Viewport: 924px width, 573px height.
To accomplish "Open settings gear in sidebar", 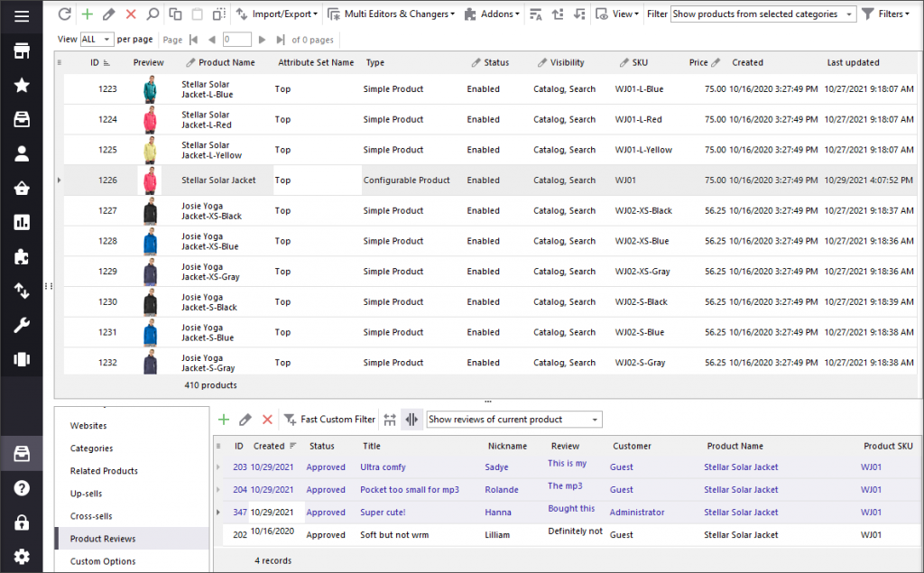I will tap(22, 557).
